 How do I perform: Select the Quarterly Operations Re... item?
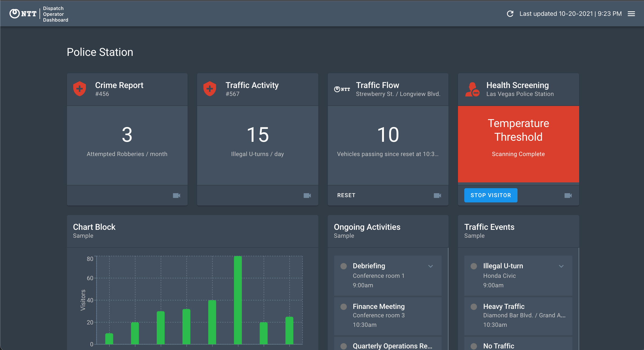tap(392, 346)
